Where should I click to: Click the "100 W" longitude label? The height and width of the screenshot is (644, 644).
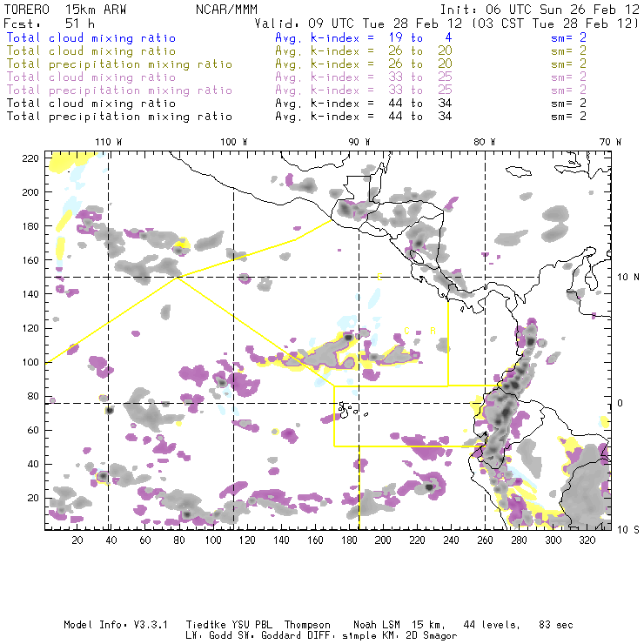[234, 142]
